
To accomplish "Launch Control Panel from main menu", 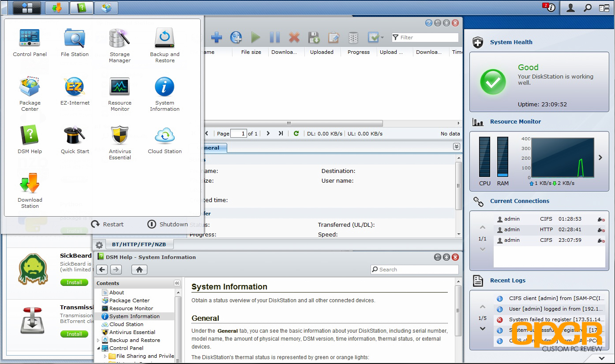I will [30, 42].
